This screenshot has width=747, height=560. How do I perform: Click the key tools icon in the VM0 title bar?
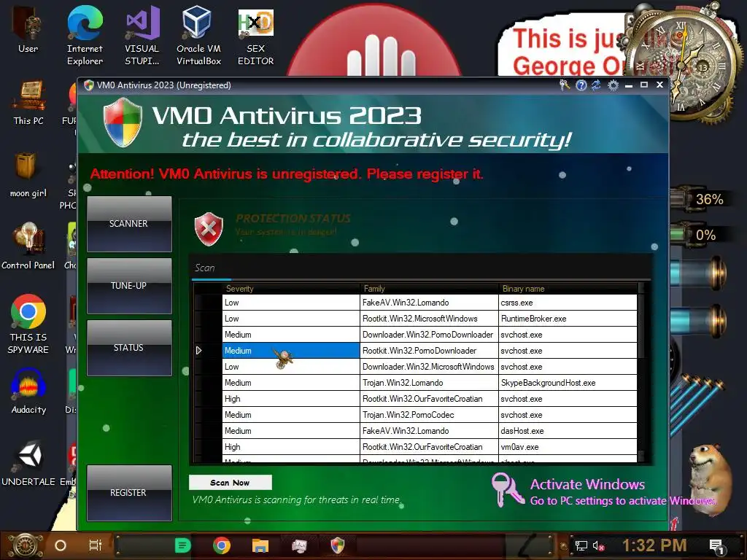[x=565, y=85]
